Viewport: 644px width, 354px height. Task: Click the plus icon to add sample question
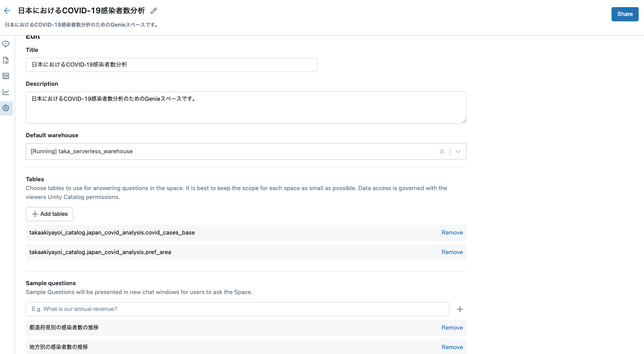click(460, 309)
